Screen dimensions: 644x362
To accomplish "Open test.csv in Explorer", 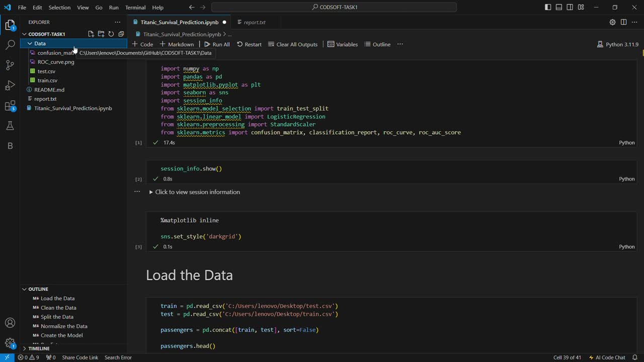I will [x=46, y=71].
